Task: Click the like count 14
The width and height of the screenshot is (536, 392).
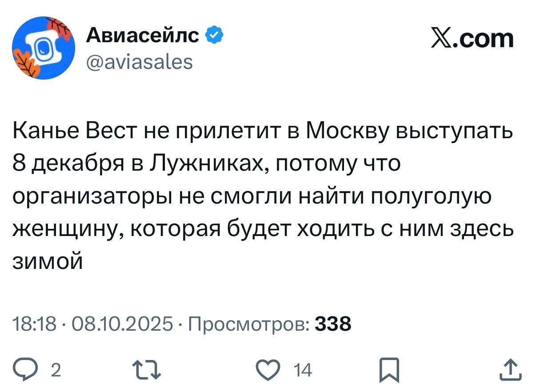Action: click(x=304, y=370)
